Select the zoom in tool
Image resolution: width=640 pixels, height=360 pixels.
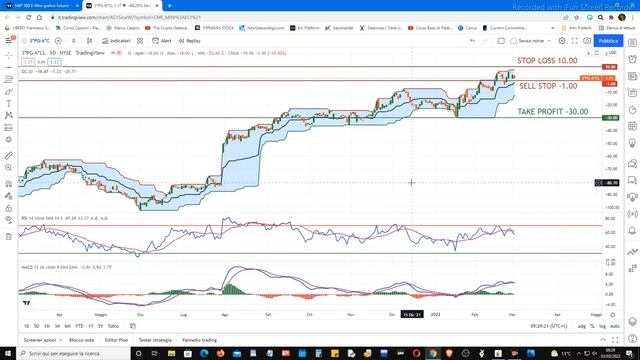pyautogui.click(x=9, y=168)
